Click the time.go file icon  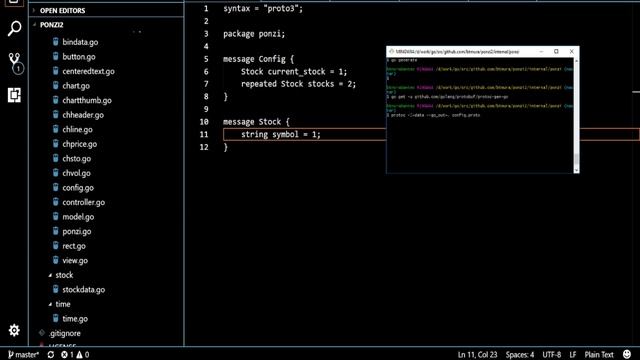56,318
